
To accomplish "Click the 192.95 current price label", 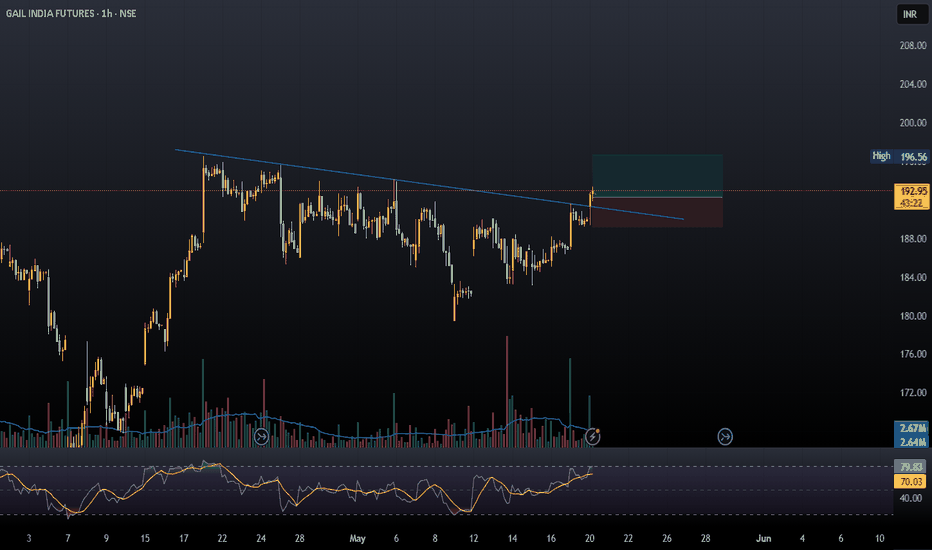I will [x=912, y=191].
